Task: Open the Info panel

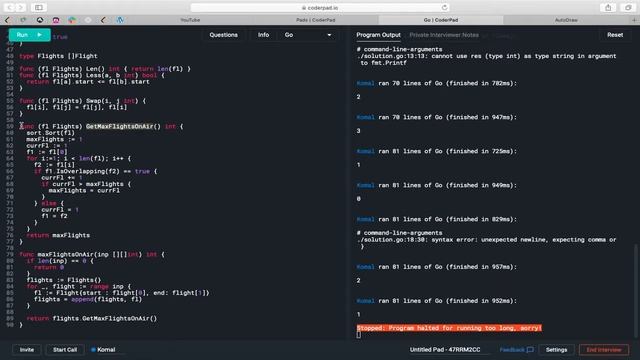Action: click(x=263, y=35)
